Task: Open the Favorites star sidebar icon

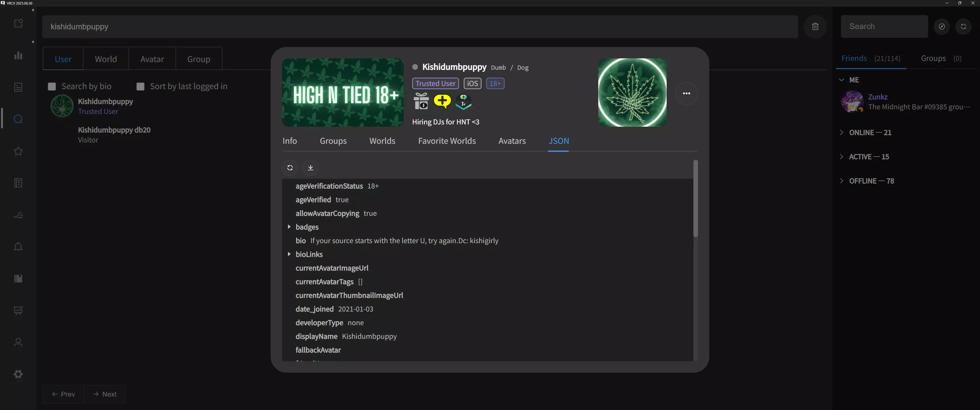Action: point(18,151)
